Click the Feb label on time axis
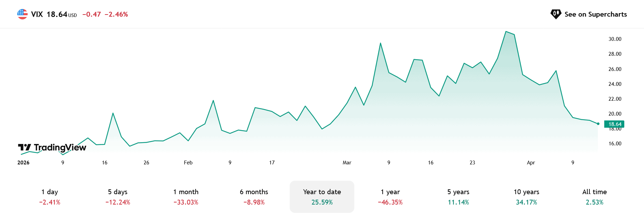This screenshot has height=217, width=644. point(188,163)
